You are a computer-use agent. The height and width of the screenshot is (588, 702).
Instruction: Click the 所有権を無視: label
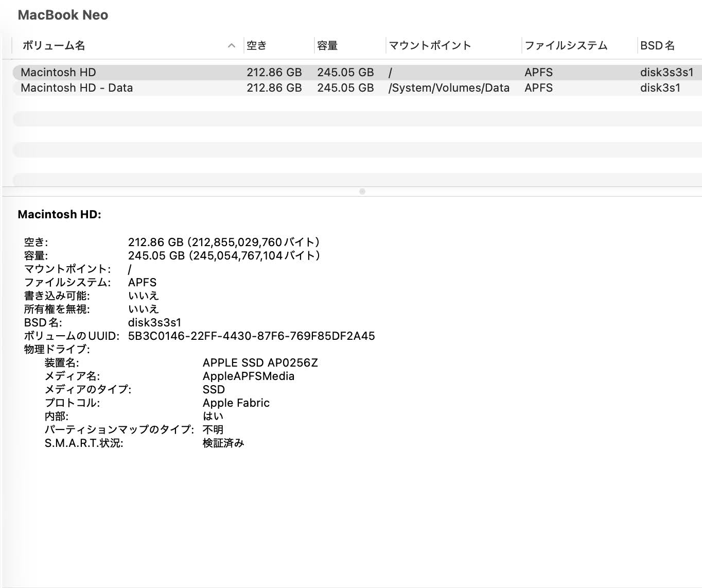pyautogui.click(x=57, y=309)
